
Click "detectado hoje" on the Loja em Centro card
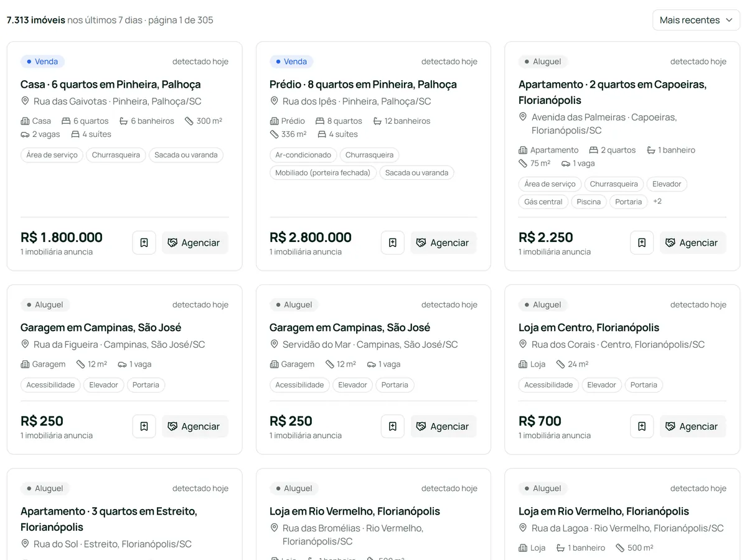[698, 305]
